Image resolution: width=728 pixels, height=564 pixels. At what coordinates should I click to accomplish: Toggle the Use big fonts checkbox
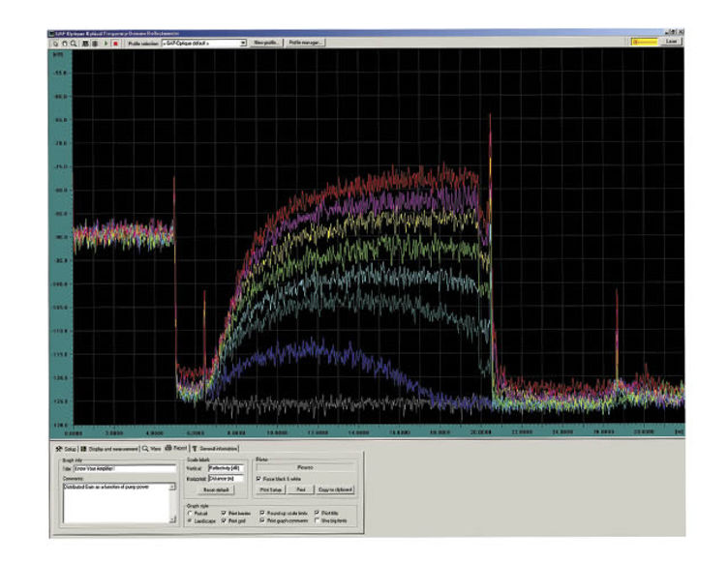tap(318, 520)
